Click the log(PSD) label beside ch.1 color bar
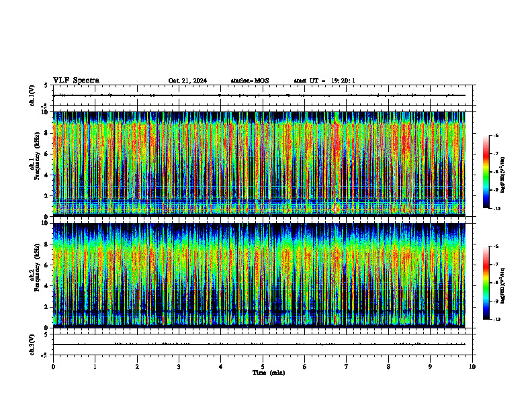The image size is (532, 411). (x=503, y=175)
